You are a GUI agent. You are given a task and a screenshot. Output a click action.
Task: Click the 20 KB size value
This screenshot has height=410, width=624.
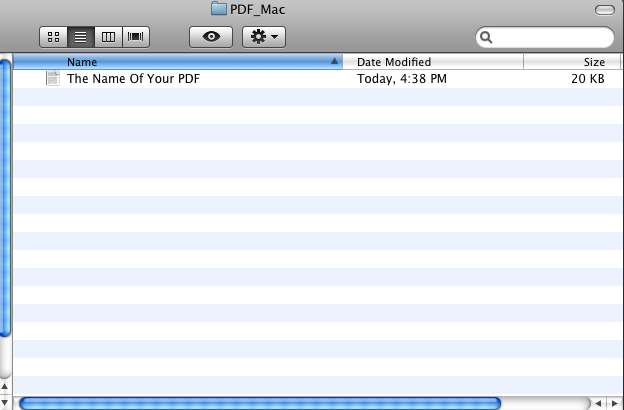tap(588, 78)
